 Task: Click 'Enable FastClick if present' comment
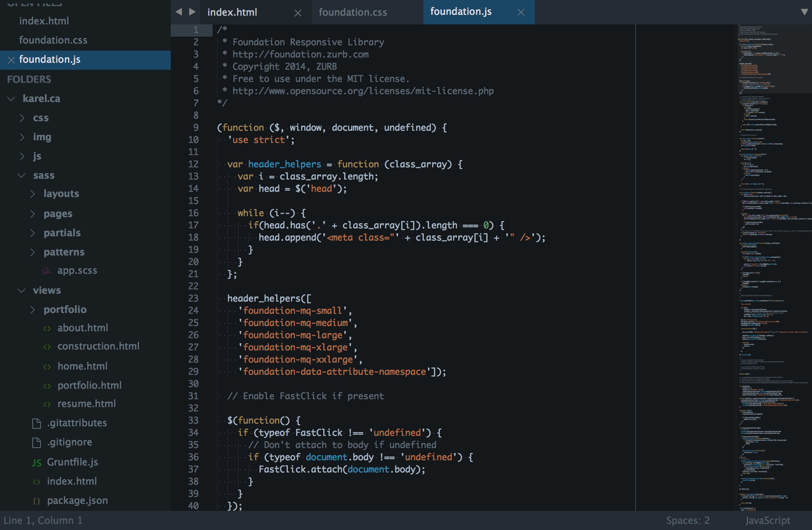pos(306,396)
